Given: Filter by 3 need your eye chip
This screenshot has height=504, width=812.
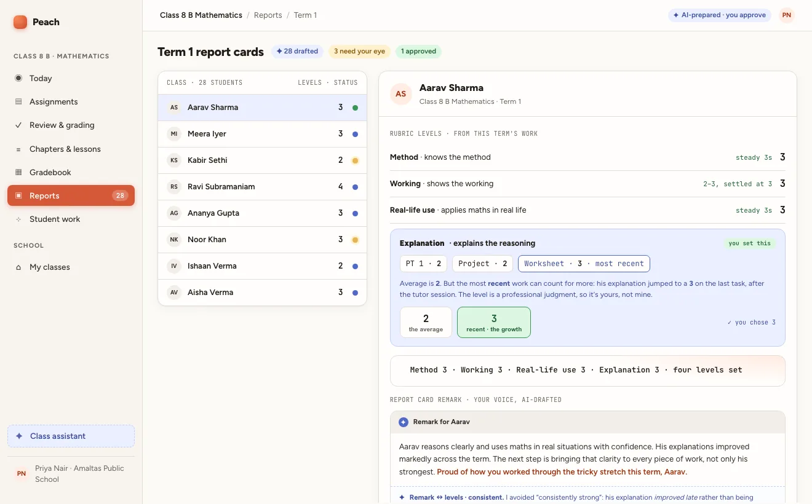Looking at the screenshot, I should [359, 51].
